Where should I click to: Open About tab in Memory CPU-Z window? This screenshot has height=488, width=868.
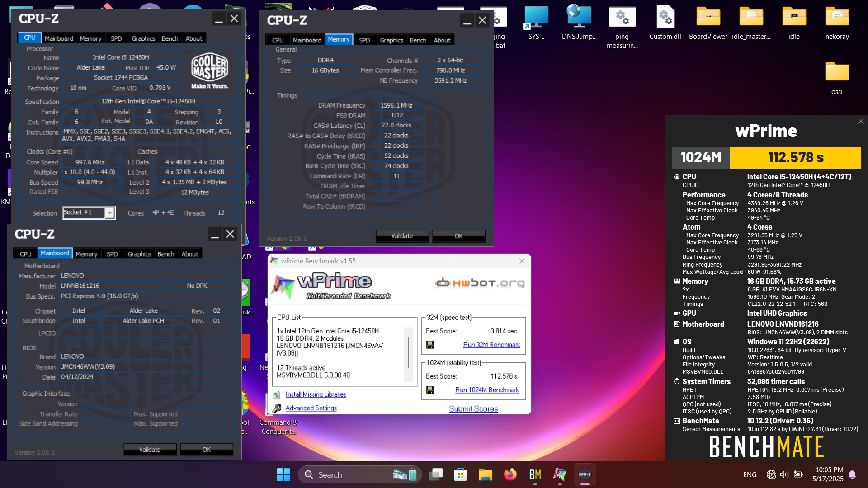coord(442,40)
